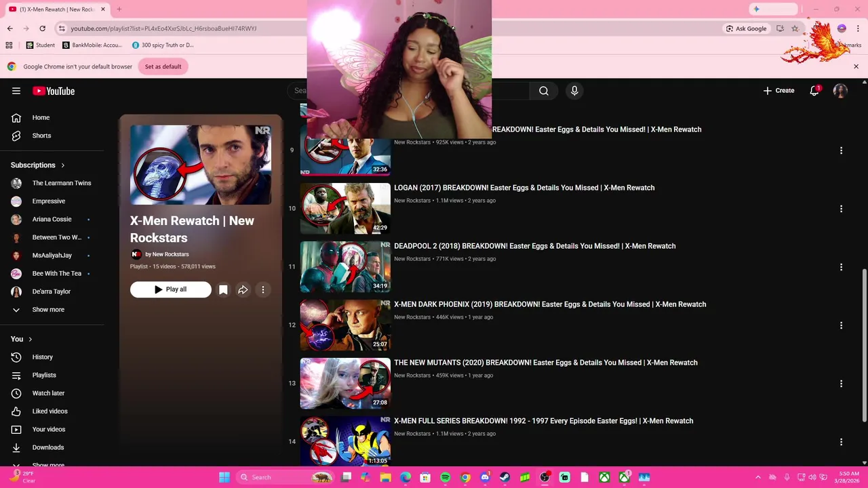Open the YouTube guide hamburger menu
Viewport: 868px width, 488px height.
click(x=16, y=91)
